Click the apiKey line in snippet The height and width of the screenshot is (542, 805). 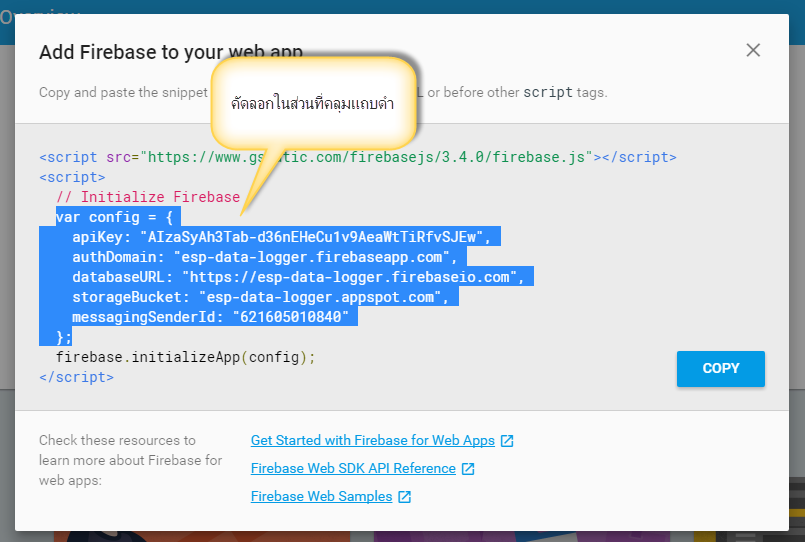(x=281, y=237)
